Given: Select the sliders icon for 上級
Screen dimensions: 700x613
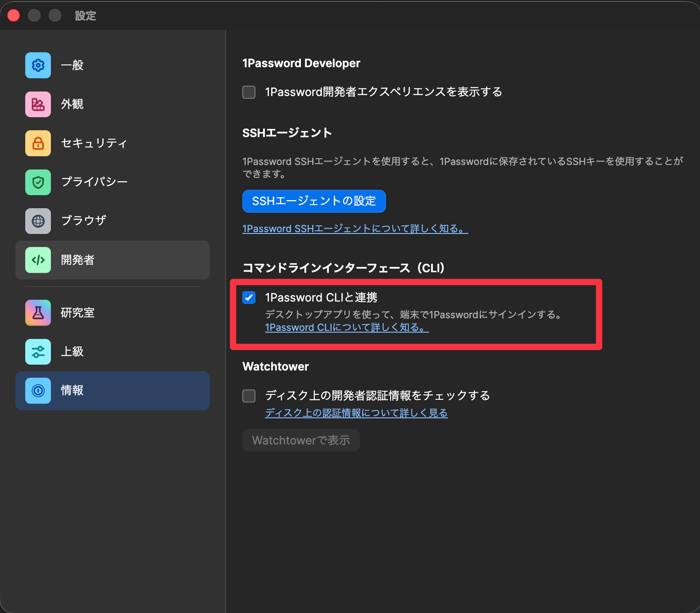Looking at the screenshot, I should 38,352.
